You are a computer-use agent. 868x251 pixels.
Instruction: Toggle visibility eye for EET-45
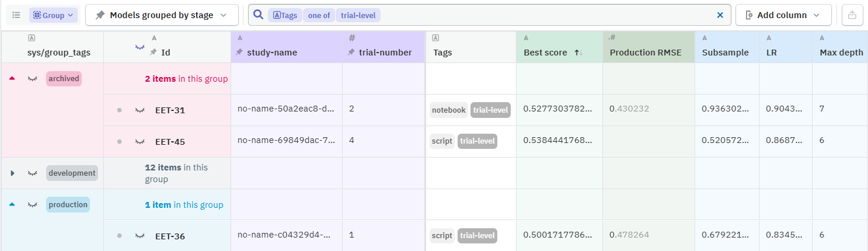[x=140, y=141]
